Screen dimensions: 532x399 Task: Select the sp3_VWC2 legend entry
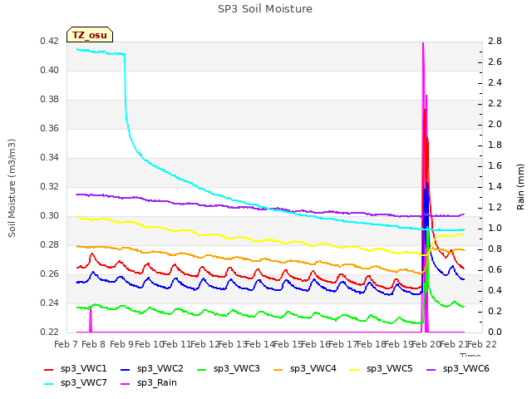coord(152,369)
